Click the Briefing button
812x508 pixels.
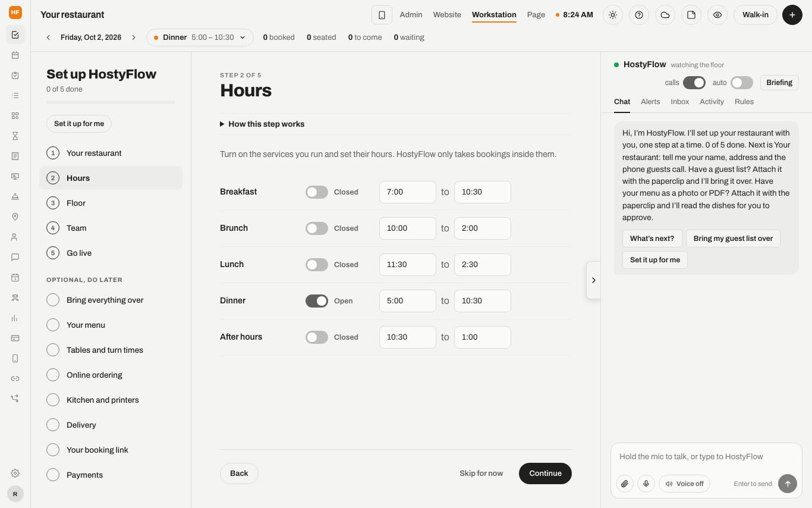pyautogui.click(x=779, y=83)
